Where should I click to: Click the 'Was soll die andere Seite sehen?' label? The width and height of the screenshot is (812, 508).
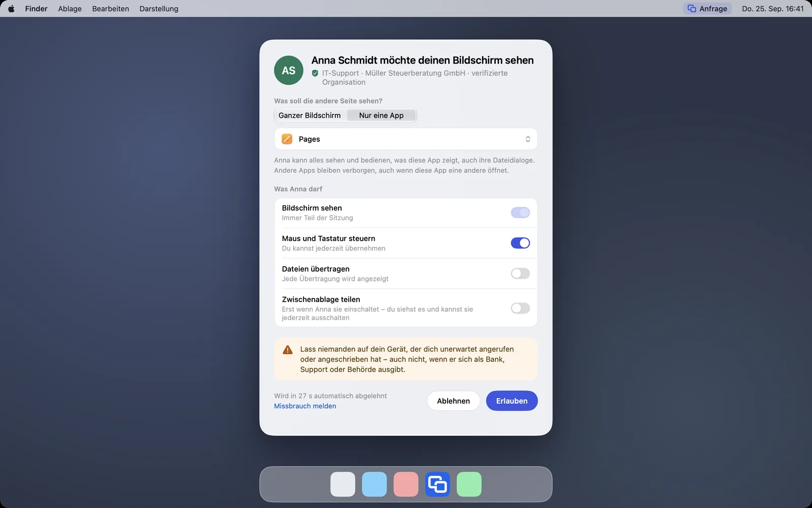pyautogui.click(x=328, y=101)
